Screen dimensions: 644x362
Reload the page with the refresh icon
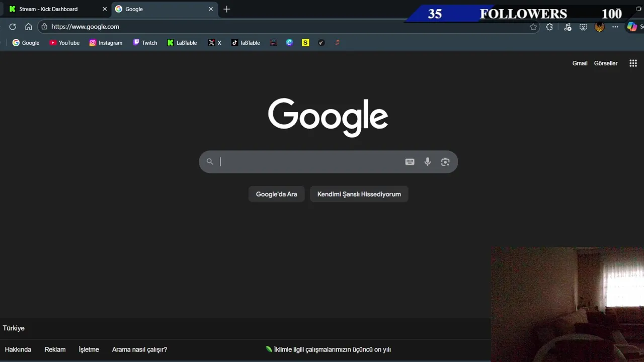point(13,27)
